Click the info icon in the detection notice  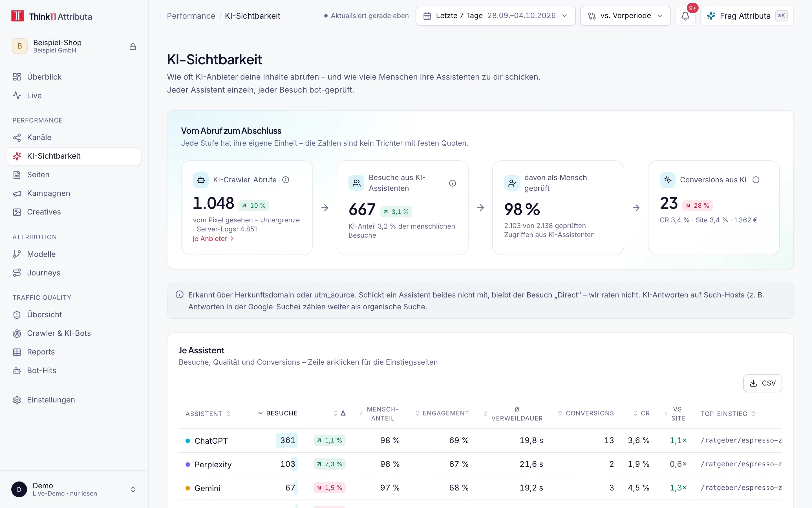click(x=180, y=295)
